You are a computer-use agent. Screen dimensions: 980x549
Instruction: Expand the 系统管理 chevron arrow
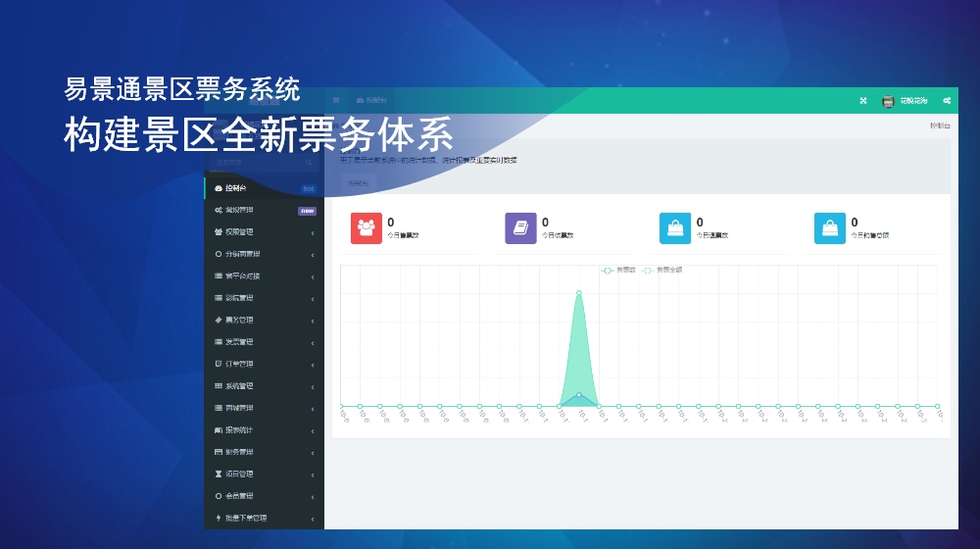click(313, 387)
